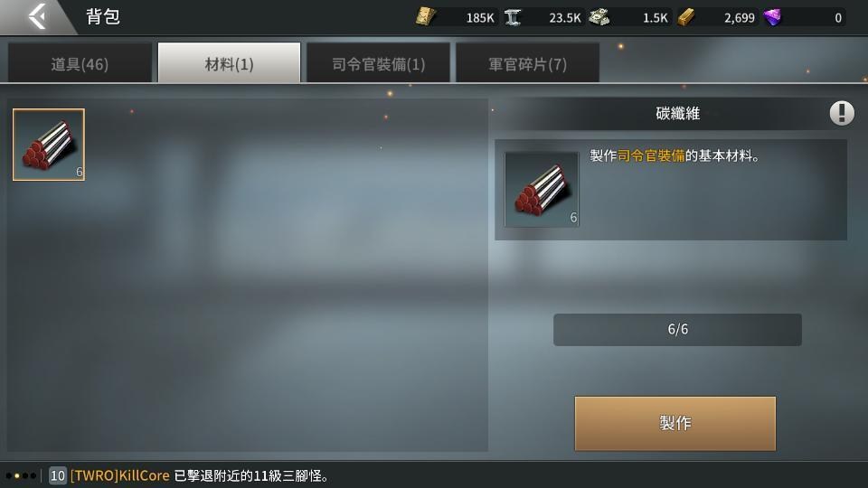The height and width of the screenshot is (488, 868).
Task: Click the [TWRO]KillCore player name
Action: 119,476
